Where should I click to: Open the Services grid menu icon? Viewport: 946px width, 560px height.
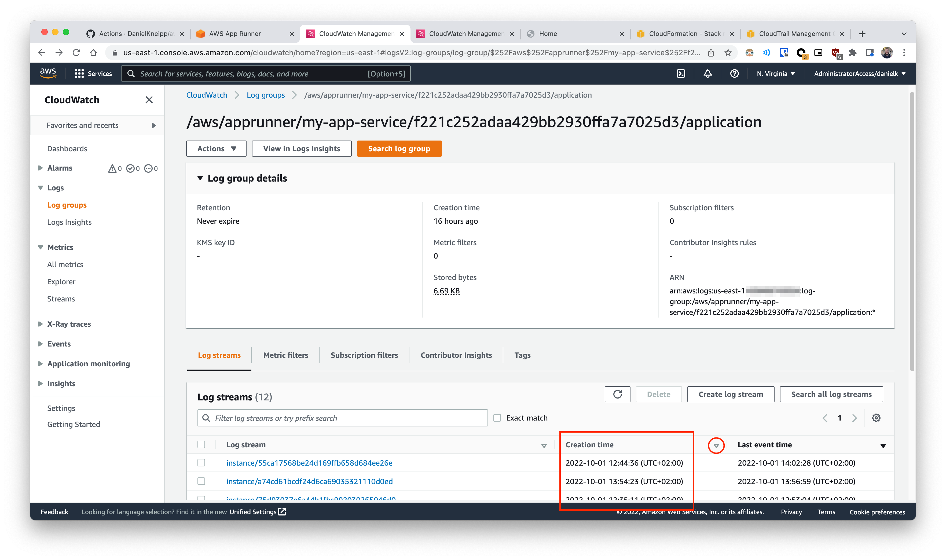79,73
